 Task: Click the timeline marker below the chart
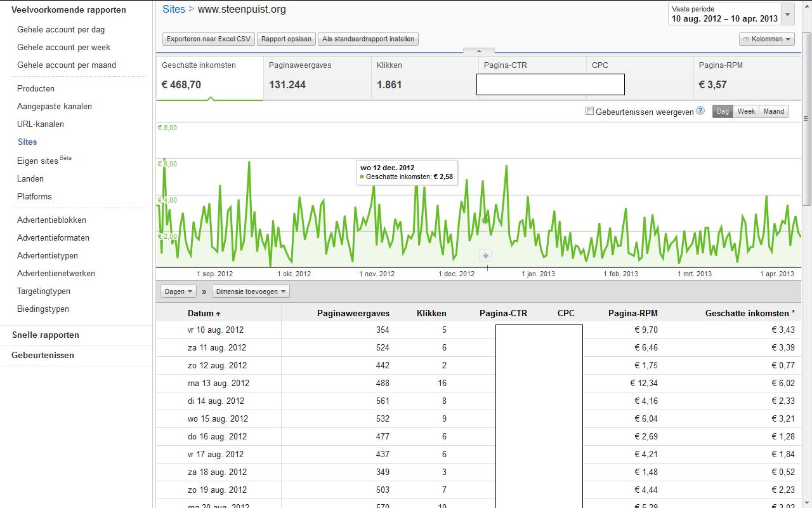[x=487, y=269]
